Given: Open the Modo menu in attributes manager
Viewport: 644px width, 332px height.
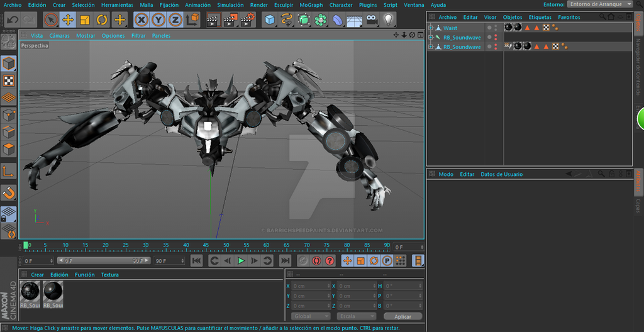Looking at the screenshot, I should (446, 174).
